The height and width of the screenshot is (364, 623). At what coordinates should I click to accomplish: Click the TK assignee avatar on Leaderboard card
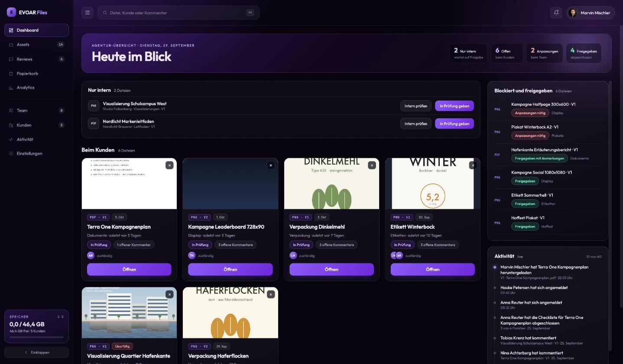[191, 256]
